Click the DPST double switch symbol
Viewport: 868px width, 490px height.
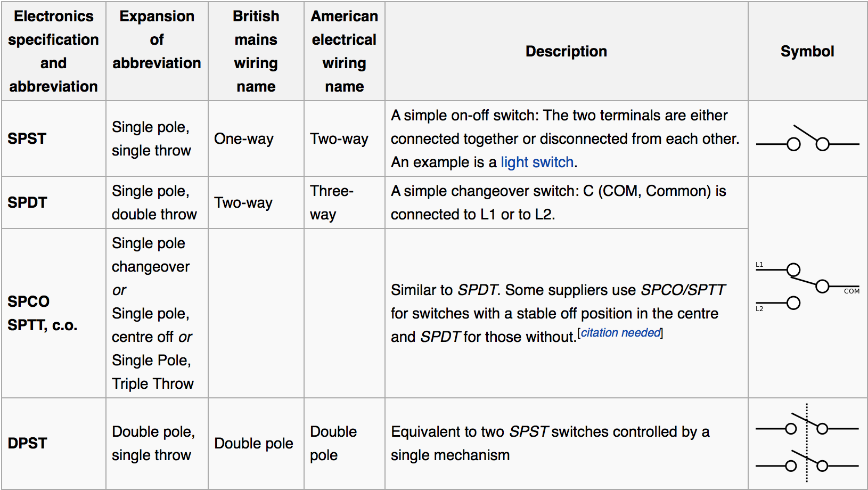coord(807,443)
